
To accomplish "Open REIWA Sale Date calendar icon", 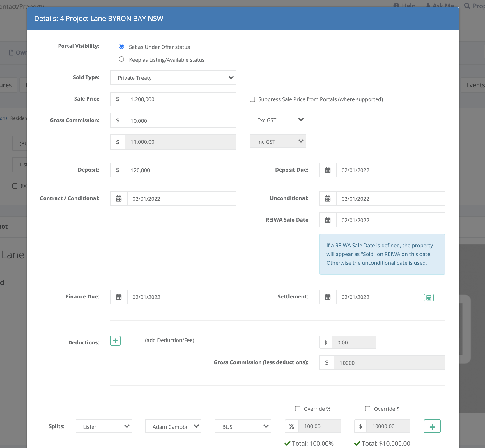I will pos(328,220).
